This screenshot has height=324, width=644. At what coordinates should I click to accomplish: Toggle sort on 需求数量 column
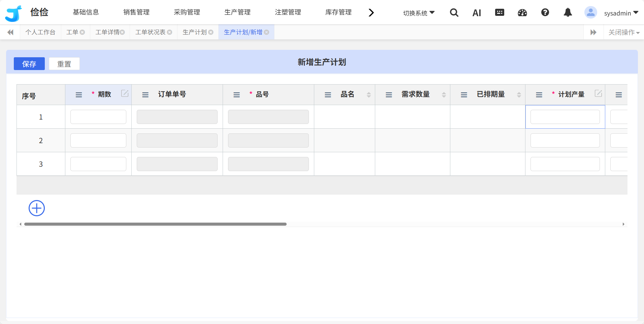[444, 95]
